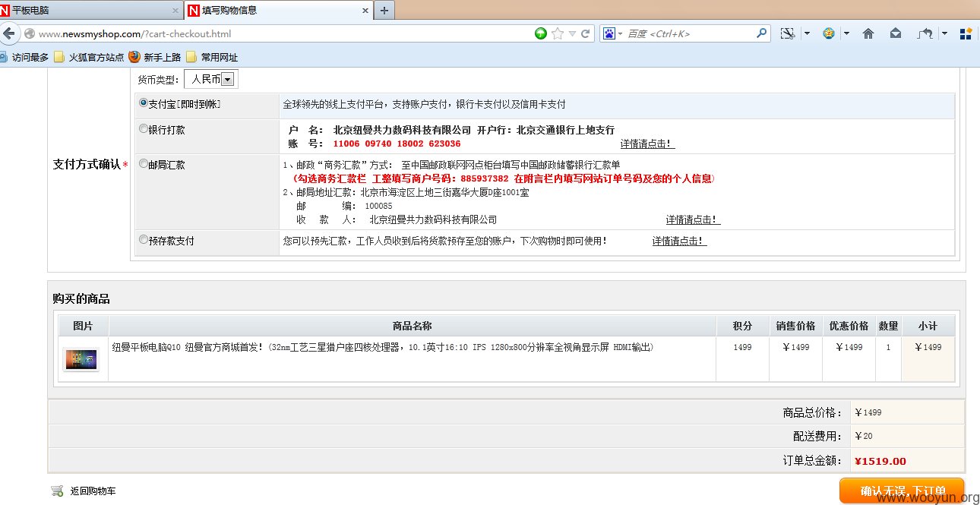Viewport: 980px width, 505px height.
Task: Click the undo curved arrow toolbar icon
Action: 925,33
